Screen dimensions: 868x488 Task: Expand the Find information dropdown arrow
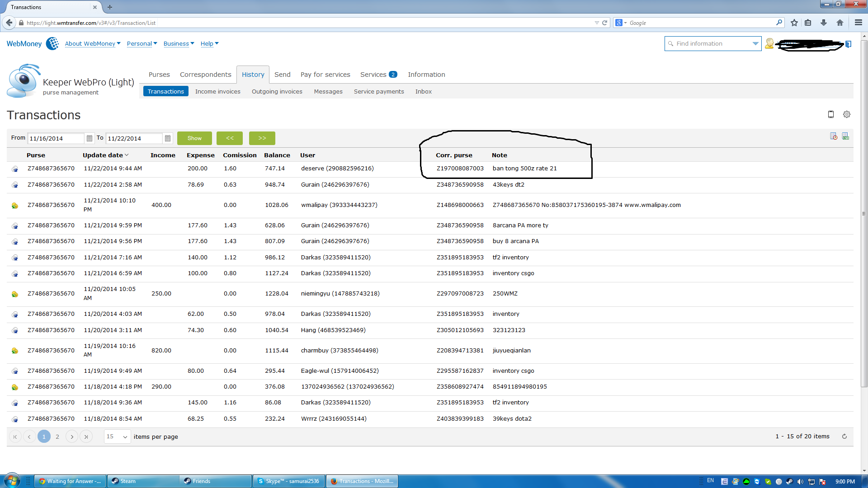coord(755,43)
